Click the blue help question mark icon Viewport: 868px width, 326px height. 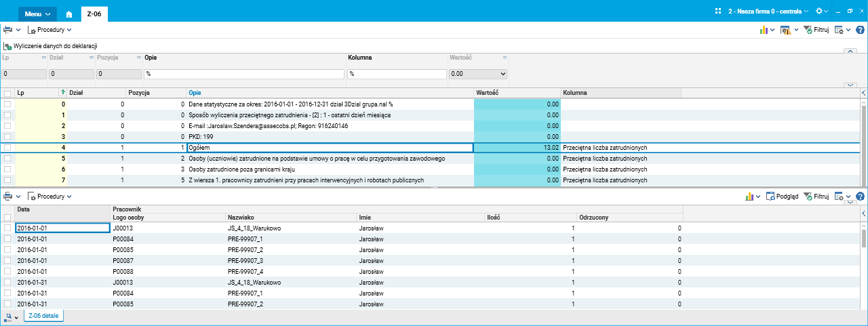(x=860, y=30)
